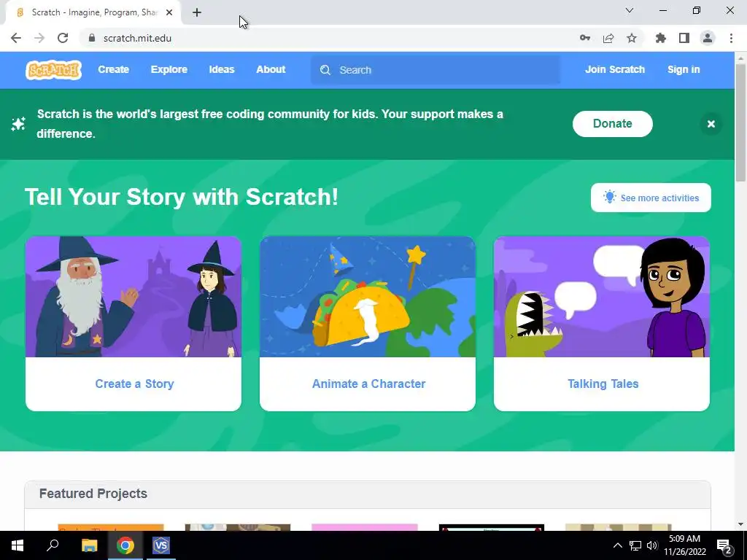Open Windows taskbar search
Image resolution: width=747 pixels, height=560 pixels.
click(53, 545)
